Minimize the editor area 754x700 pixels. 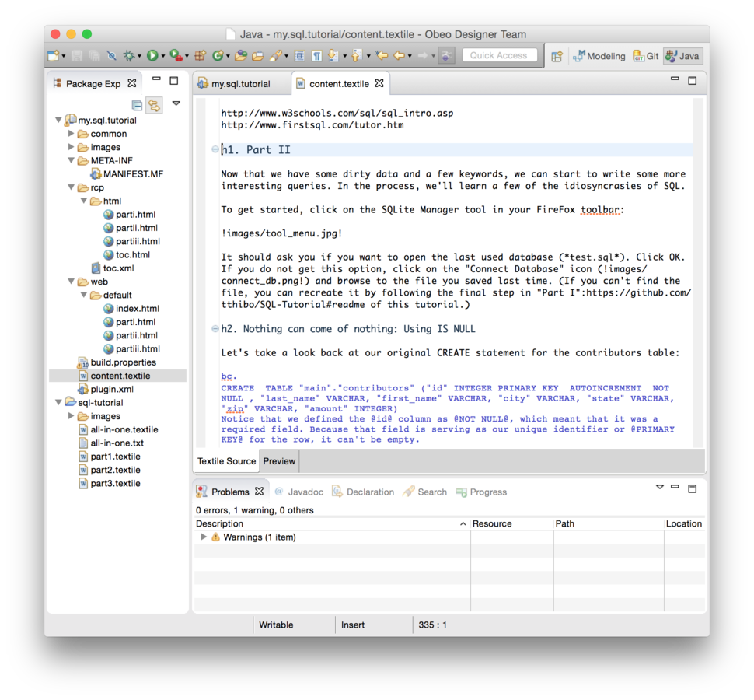coord(675,79)
